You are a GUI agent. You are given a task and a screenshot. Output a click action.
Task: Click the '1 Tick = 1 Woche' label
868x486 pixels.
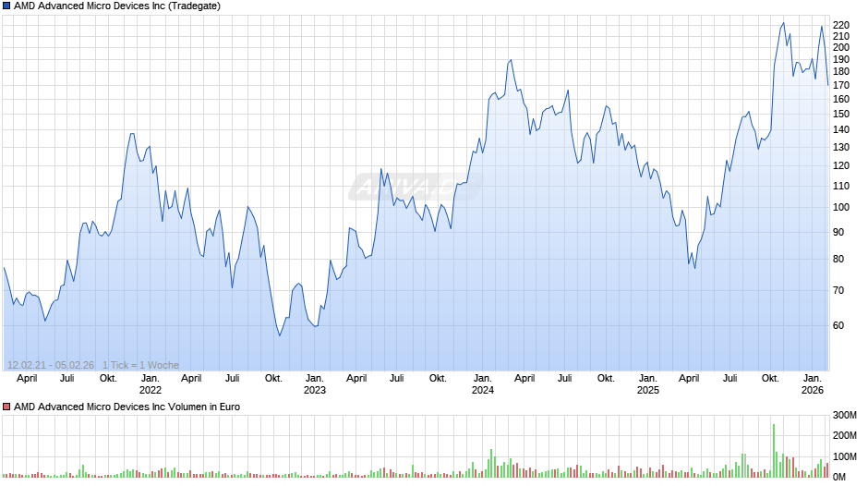(x=140, y=365)
